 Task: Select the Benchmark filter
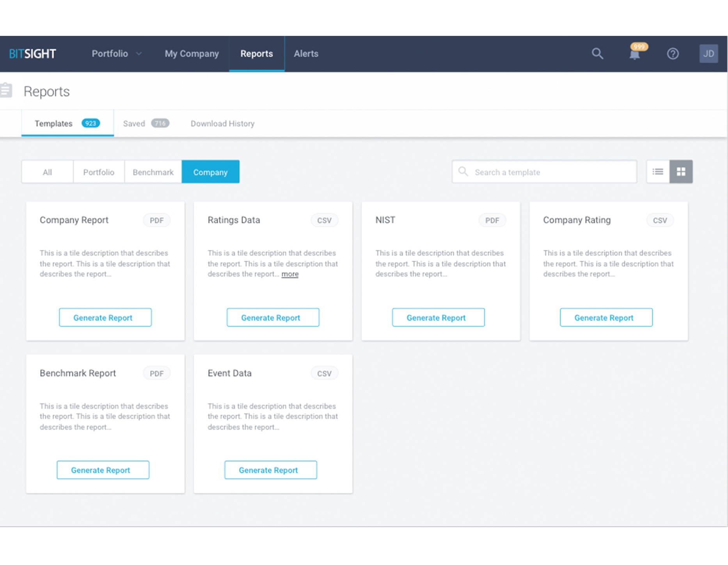click(153, 172)
